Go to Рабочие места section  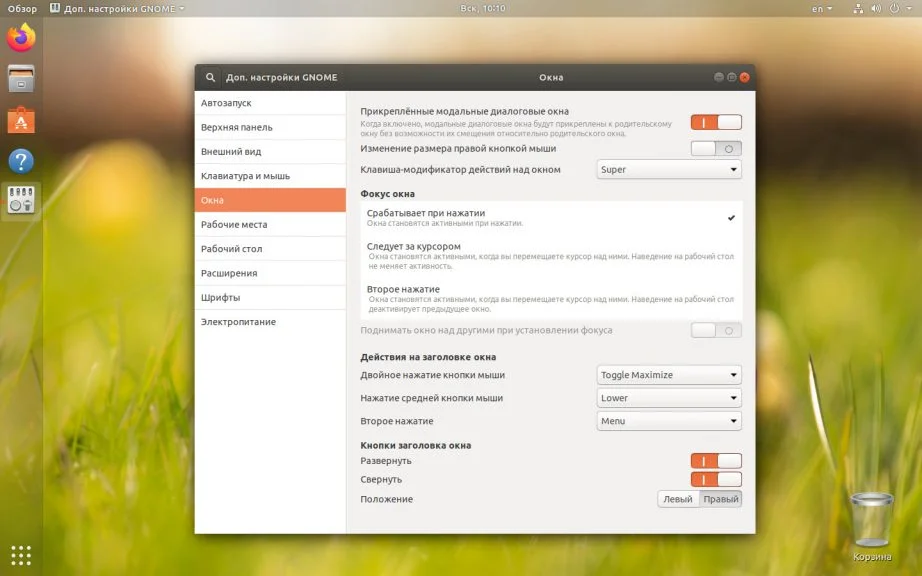pyautogui.click(x=270, y=225)
